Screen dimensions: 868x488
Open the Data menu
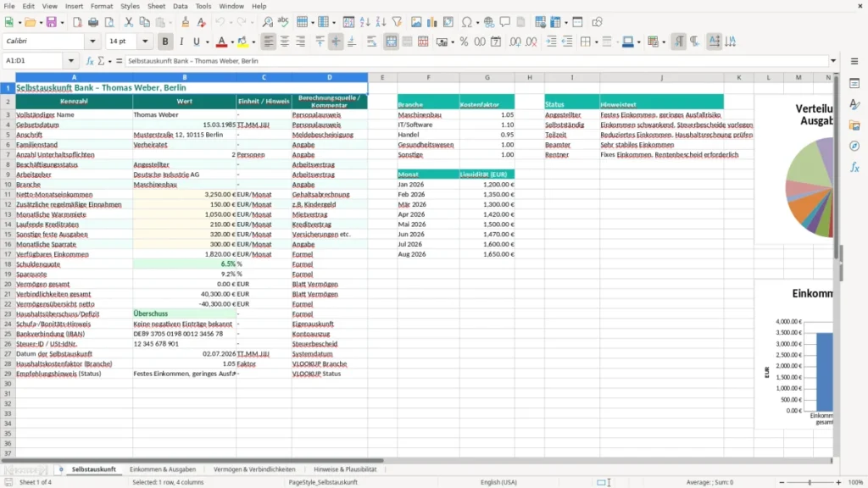click(180, 6)
